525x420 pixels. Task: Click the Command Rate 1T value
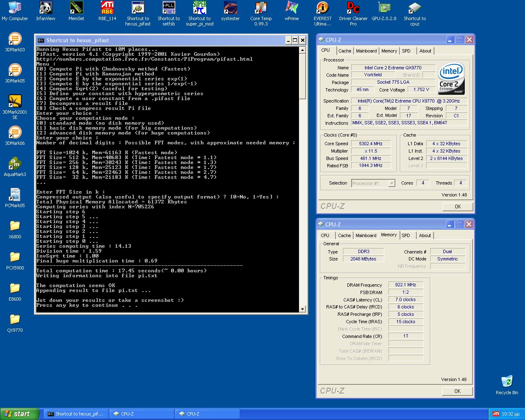(x=406, y=336)
